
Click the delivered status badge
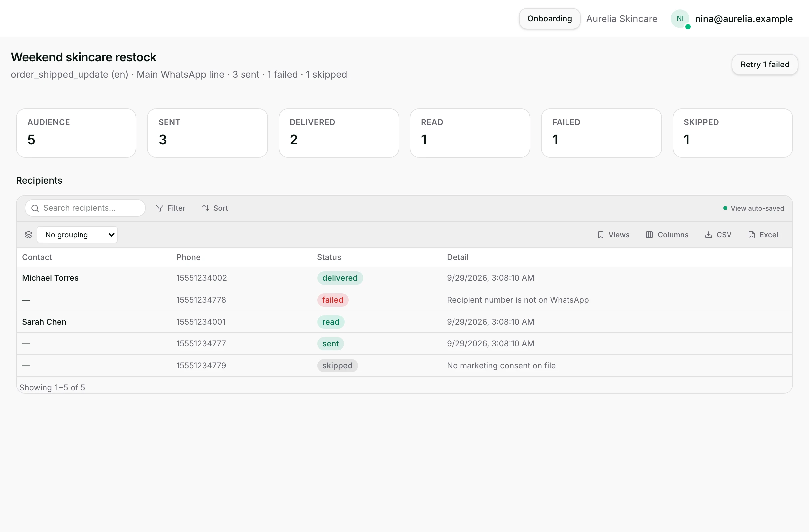(340, 278)
